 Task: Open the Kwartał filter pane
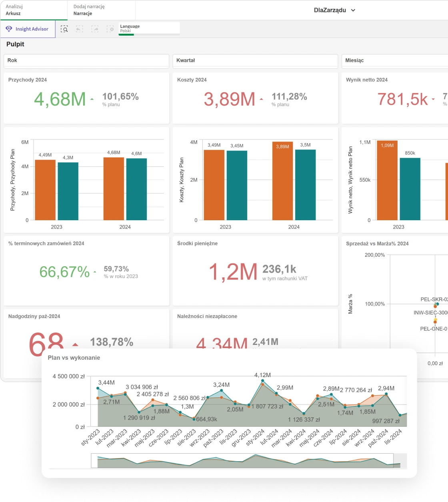tap(255, 61)
